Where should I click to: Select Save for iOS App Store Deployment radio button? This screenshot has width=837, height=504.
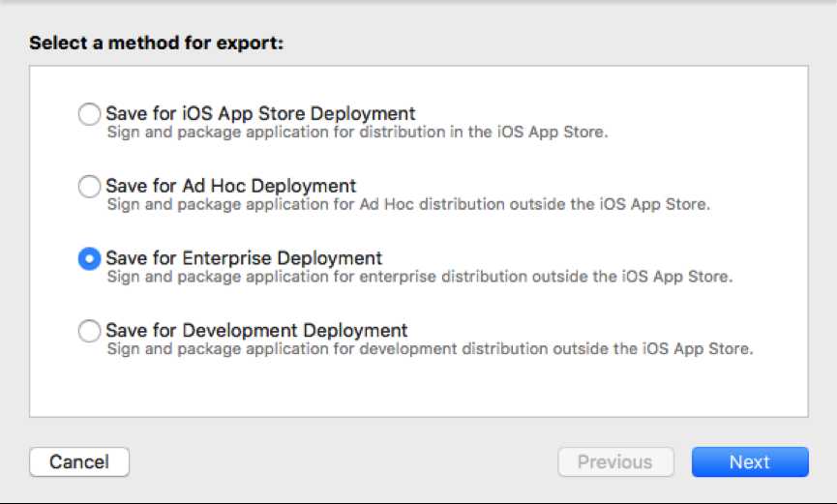(89, 114)
